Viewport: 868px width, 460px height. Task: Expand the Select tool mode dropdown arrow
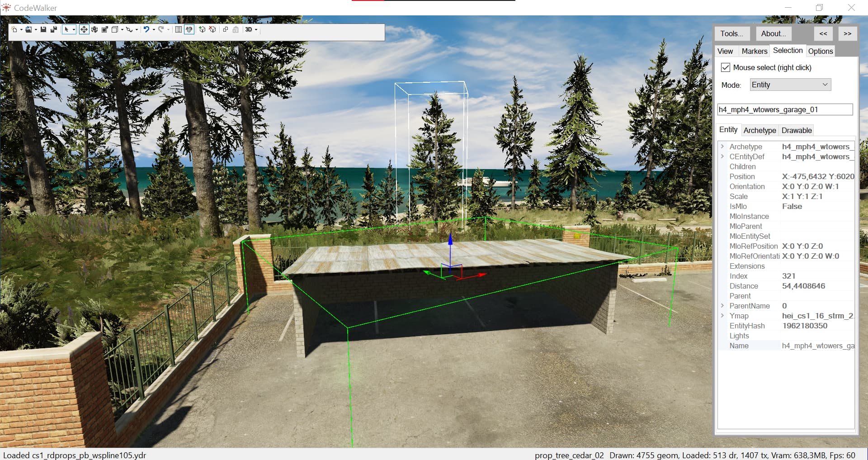click(74, 30)
